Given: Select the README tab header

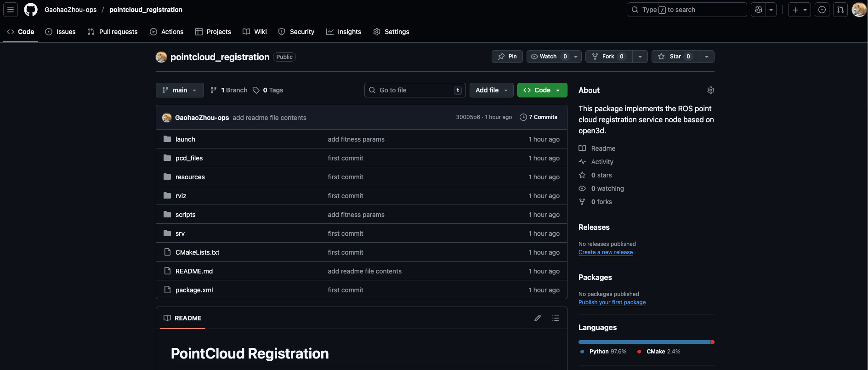Looking at the screenshot, I should click(x=182, y=318).
